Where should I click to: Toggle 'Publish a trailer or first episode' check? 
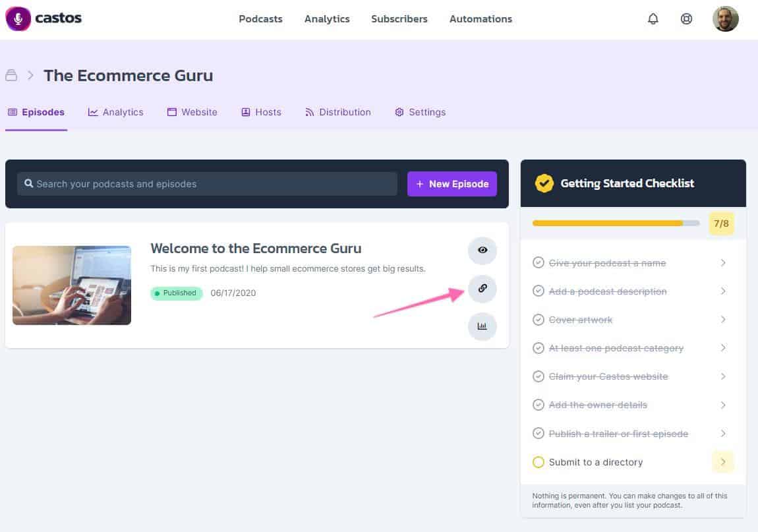pos(538,433)
